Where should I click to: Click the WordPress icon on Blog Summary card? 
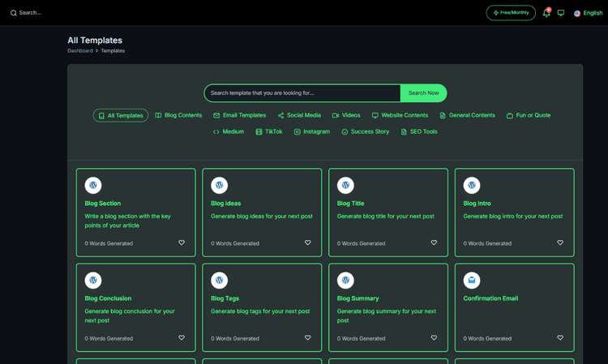coord(345,280)
